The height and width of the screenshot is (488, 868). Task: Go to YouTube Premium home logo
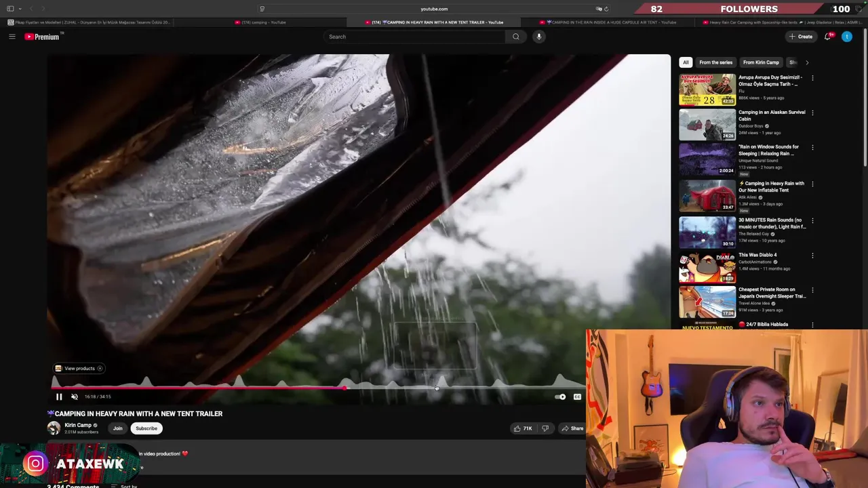[x=42, y=37]
